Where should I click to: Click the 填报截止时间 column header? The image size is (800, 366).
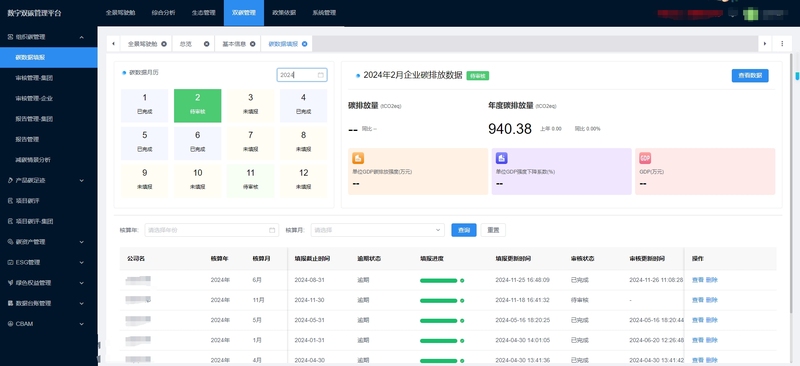[312, 259]
